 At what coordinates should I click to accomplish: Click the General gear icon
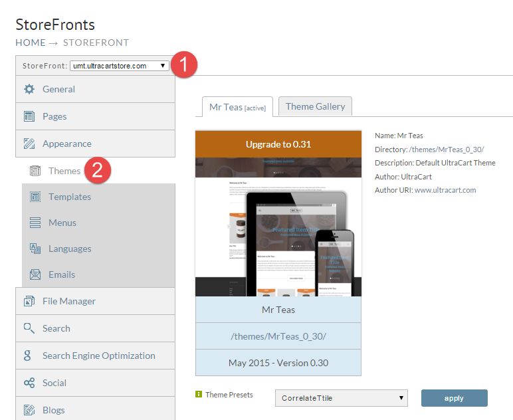pyautogui.click(x=29, y=89)
